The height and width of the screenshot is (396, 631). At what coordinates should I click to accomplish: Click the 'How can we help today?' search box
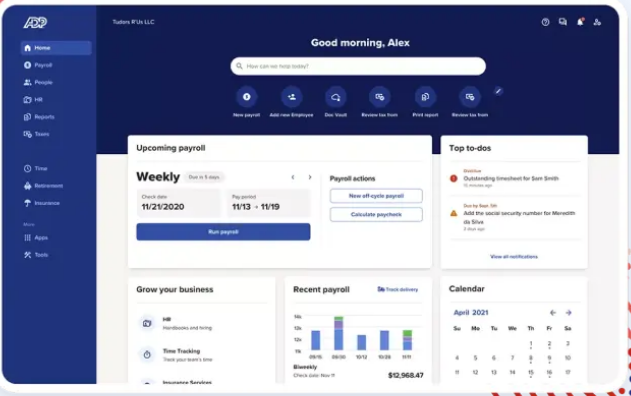[358, 66]
